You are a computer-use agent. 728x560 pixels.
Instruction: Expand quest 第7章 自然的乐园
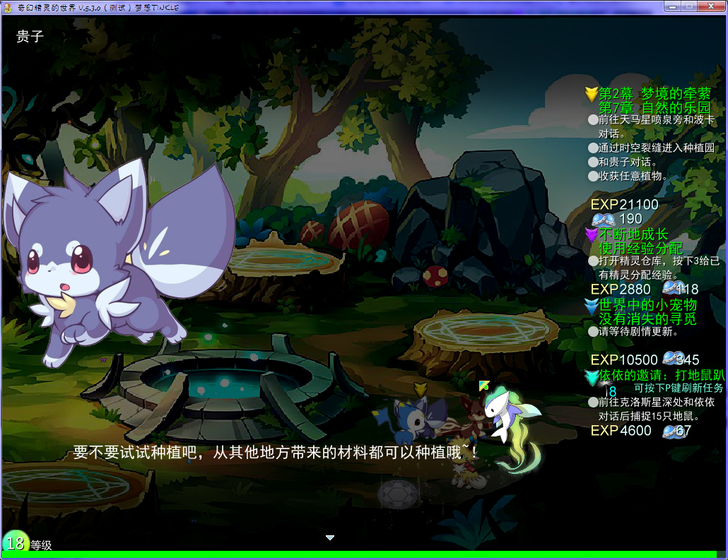(654, 108)
